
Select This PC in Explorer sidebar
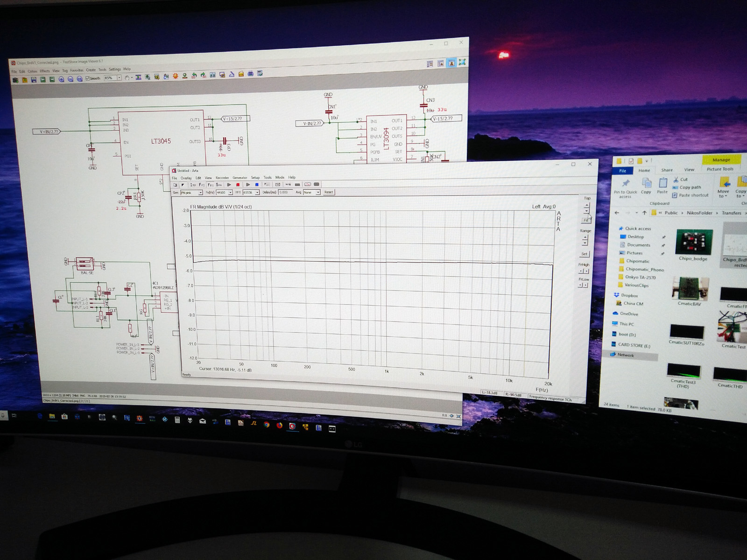tap(623, 324)
